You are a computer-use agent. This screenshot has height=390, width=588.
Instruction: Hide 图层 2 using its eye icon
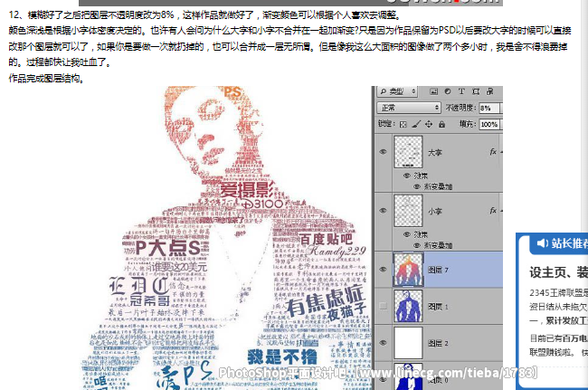click(x=383, y=343)
